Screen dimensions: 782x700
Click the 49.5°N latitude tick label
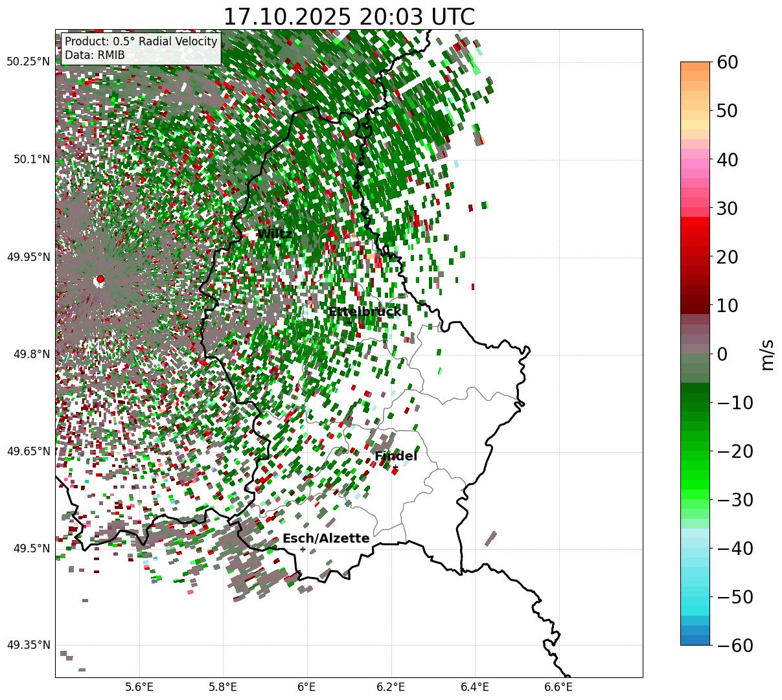click(x=31, y=548)
